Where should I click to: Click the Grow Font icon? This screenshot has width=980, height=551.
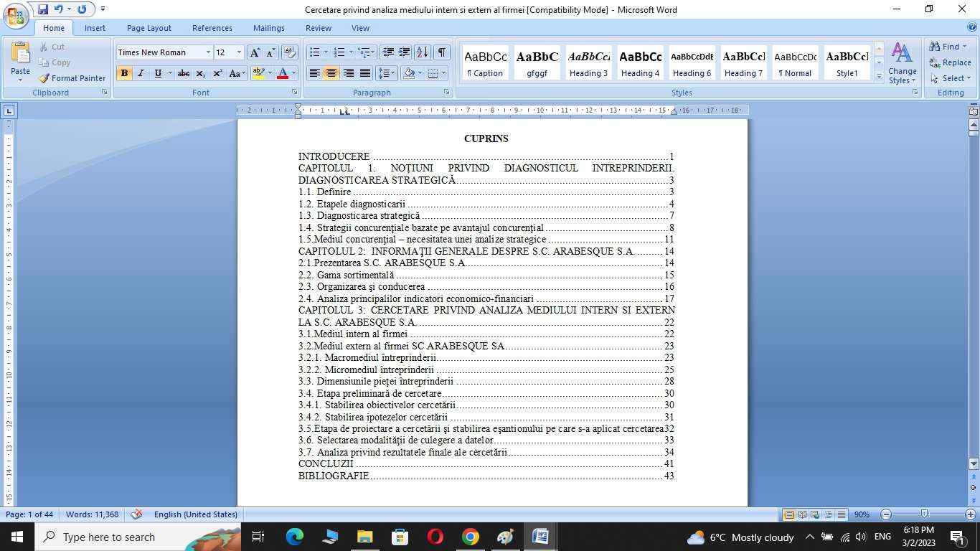click(255, 52)
